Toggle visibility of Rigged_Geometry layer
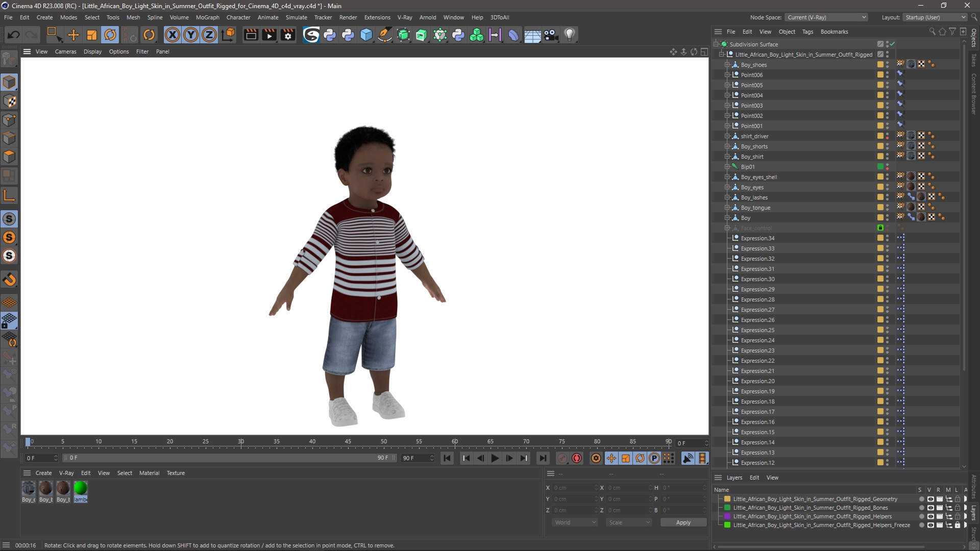 pyautogui.click(x=930, y=499)
